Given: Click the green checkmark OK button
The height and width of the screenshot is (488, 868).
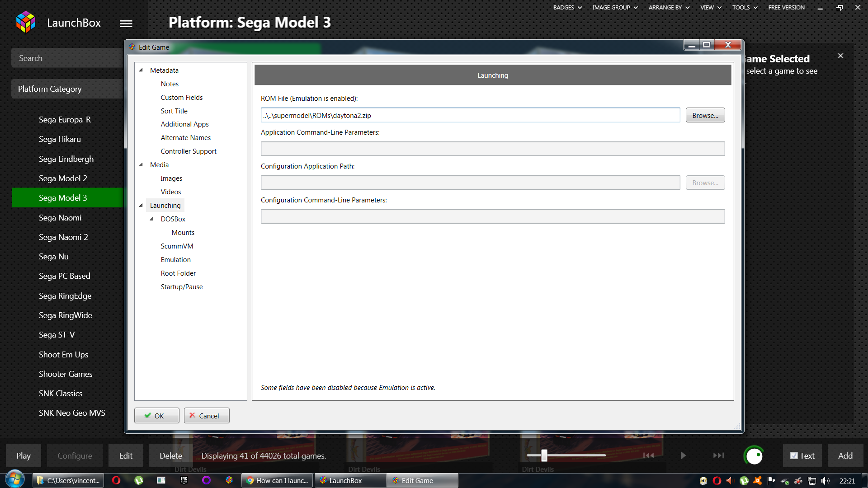Looking at the screenshot, I should 156,416.
